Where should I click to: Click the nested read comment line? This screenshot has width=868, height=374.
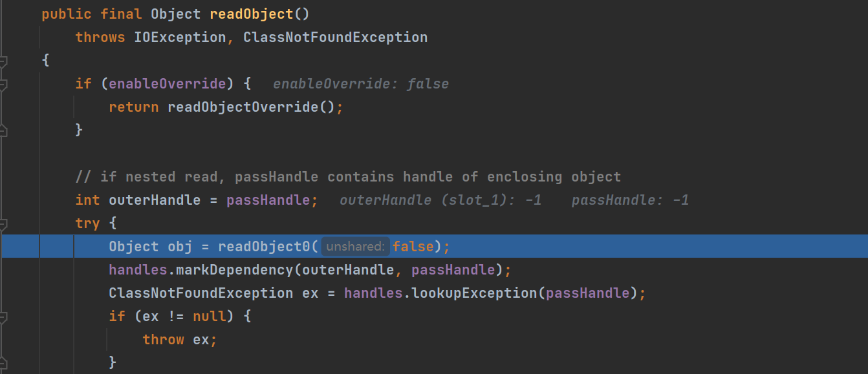click(348, 177)
